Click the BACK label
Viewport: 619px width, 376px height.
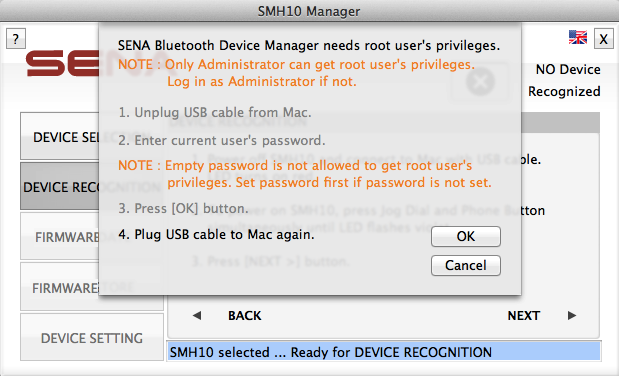(245, 316)
